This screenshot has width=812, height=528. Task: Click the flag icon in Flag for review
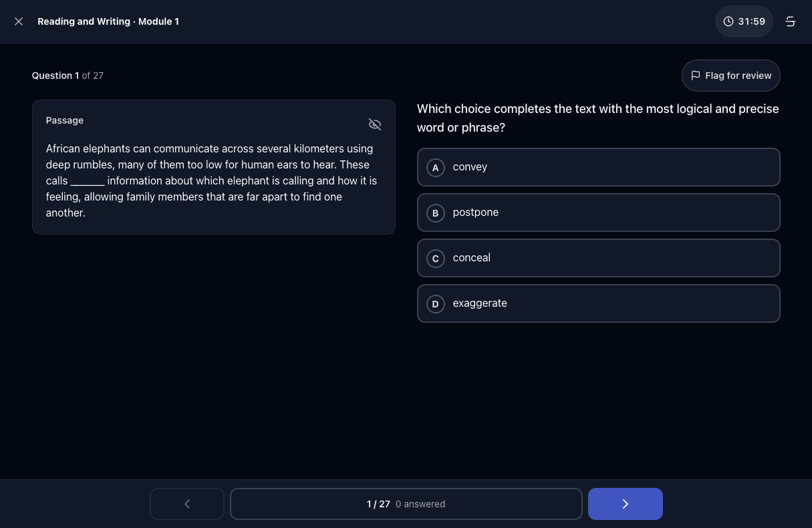click(696, 76)
